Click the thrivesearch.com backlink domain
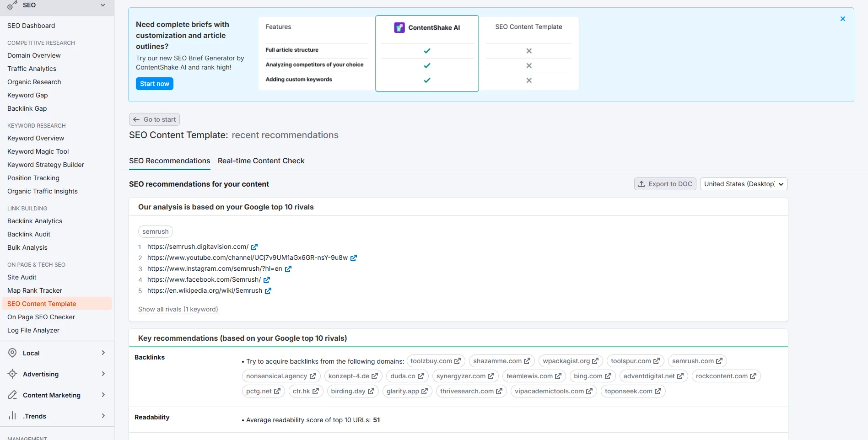This screenshot has height=440, width=868. pyautogui.click(x=467, y=391)
